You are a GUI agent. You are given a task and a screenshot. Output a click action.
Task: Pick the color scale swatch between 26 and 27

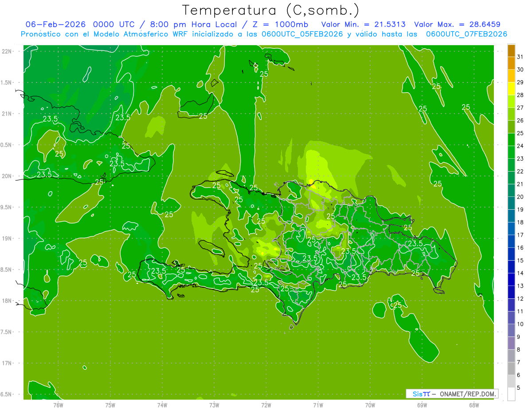coord(511,114)
